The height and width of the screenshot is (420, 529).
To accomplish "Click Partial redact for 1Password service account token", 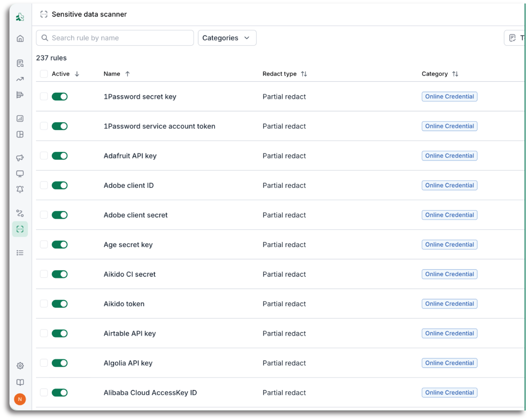I will click(x=284, y=126).
